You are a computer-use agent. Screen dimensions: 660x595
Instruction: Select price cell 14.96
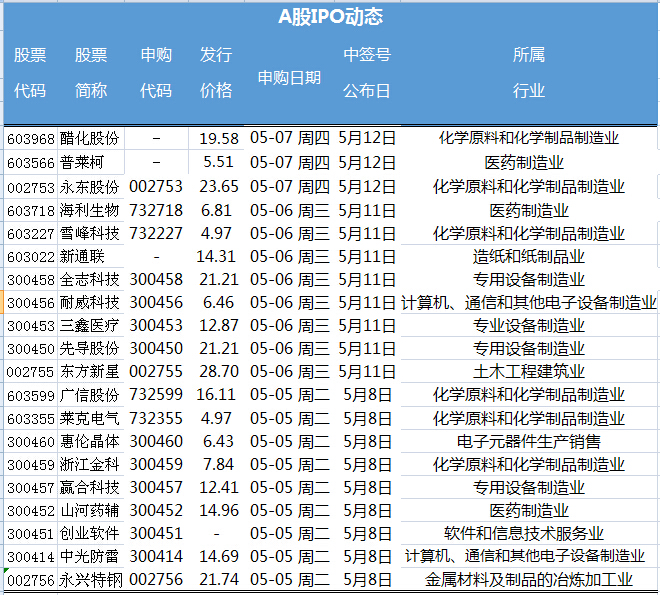click(219, 510)
